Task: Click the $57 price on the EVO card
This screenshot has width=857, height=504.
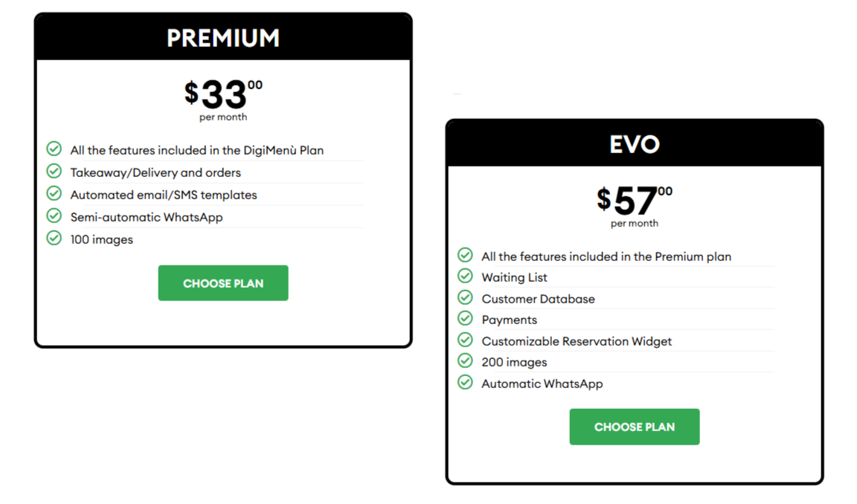Action: 634,198
